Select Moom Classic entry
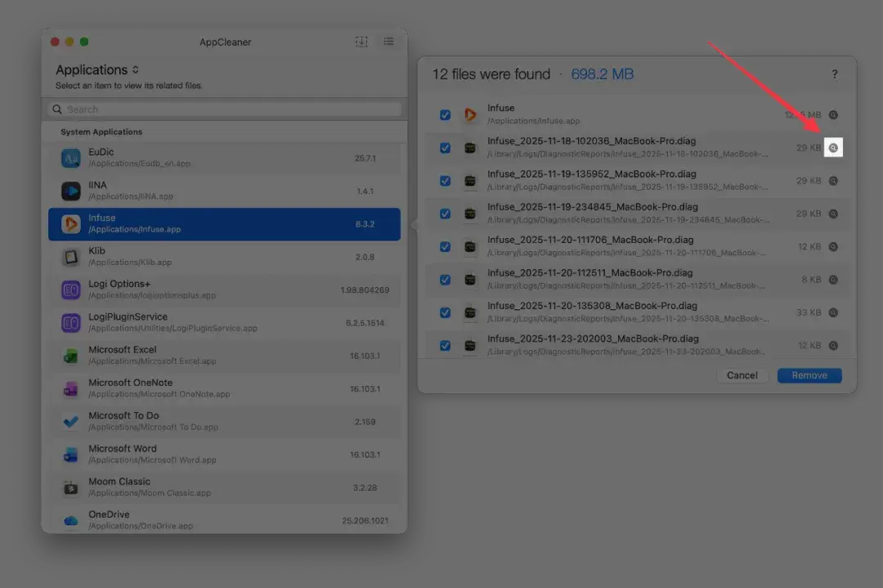883x588 pixels. (x=224, y=487)
